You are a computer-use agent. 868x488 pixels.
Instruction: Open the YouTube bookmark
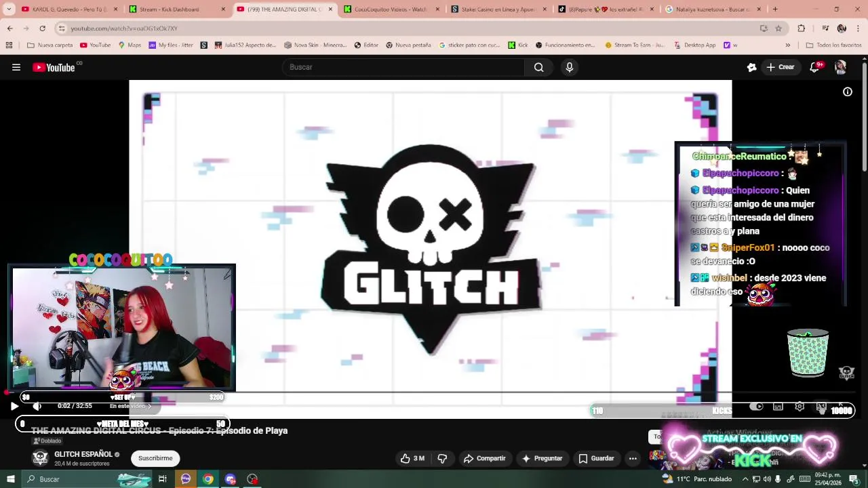[x=95, y=45]
